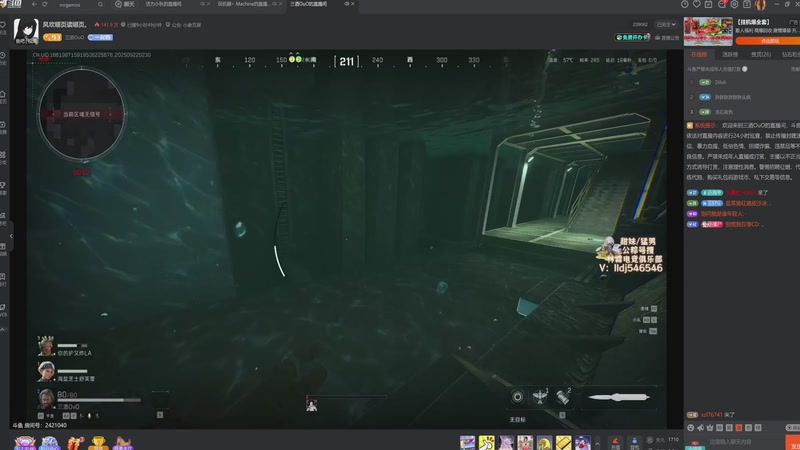
Task: Select the first purple gift in the gift bar
Action: click(x=467, y=442)
